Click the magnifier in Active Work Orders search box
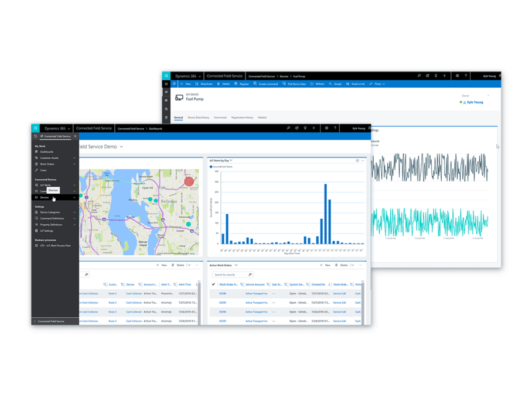 250,275
